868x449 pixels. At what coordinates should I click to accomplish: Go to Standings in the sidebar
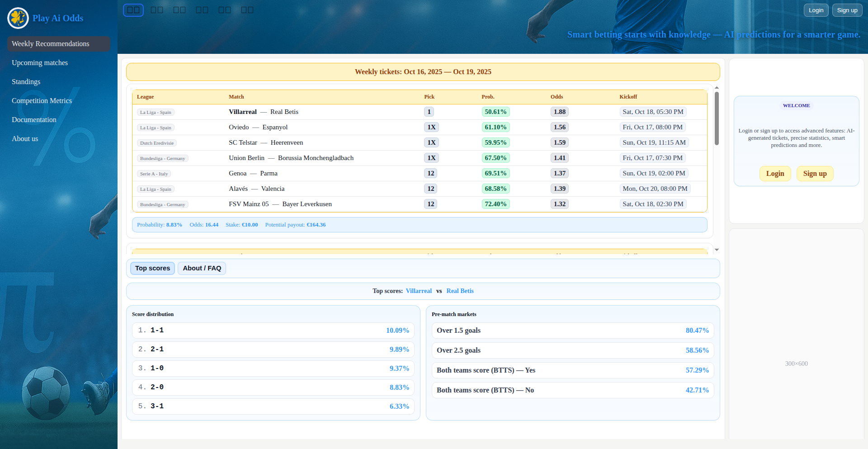(x=26, y=82)
